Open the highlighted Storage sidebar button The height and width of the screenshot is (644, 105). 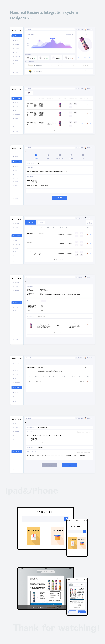pyautogui.click(x=17, y=387)
